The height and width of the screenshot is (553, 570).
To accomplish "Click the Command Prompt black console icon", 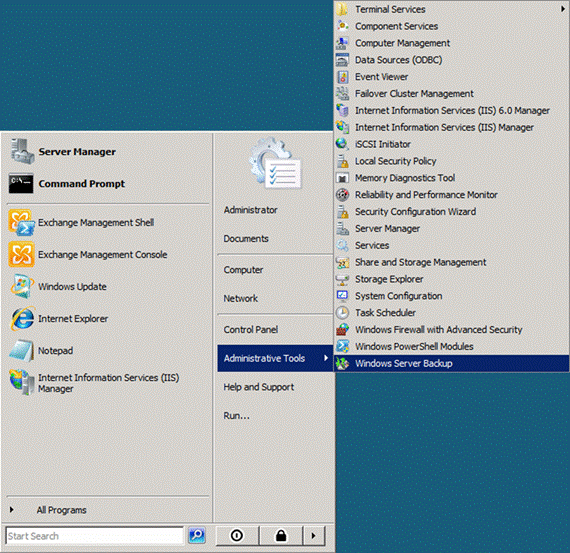I will click(x=21, y=183).
